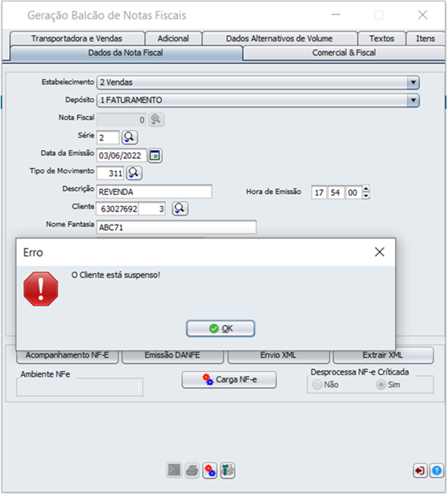448x495 pixels.
Task: Open the blue help question mark icon
Action: click(437, 471)
